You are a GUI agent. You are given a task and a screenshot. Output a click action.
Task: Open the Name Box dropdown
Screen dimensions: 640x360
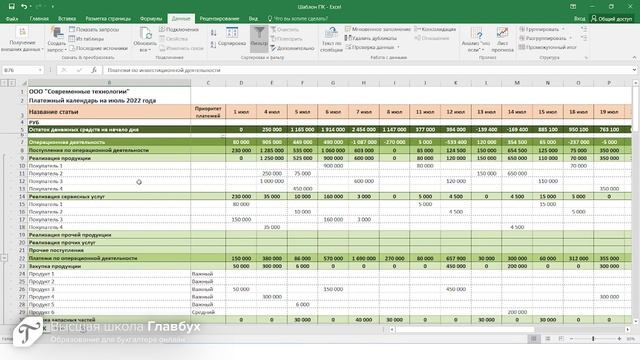[40, 70]
